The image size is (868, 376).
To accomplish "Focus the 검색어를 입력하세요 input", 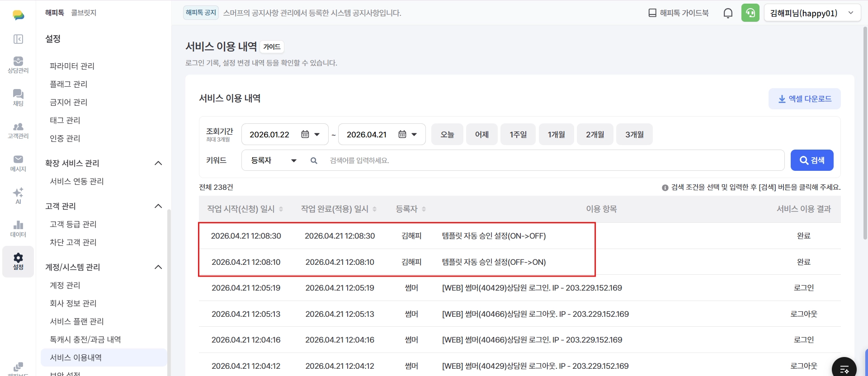I will (554, 160).
